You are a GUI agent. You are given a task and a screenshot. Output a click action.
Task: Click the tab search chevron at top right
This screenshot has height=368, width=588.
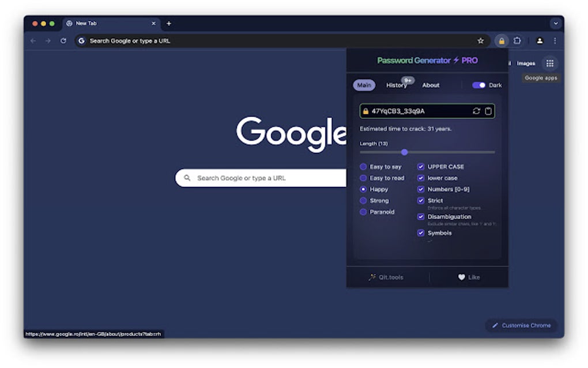555,23
